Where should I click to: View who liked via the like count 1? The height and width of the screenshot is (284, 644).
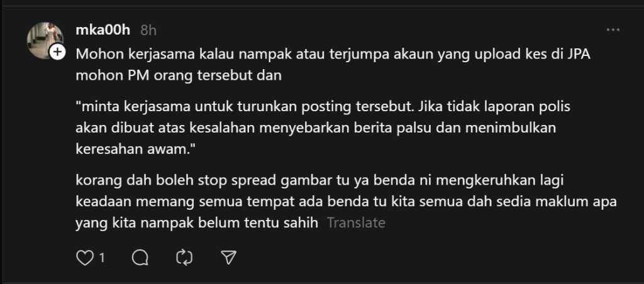coord(102,258)
